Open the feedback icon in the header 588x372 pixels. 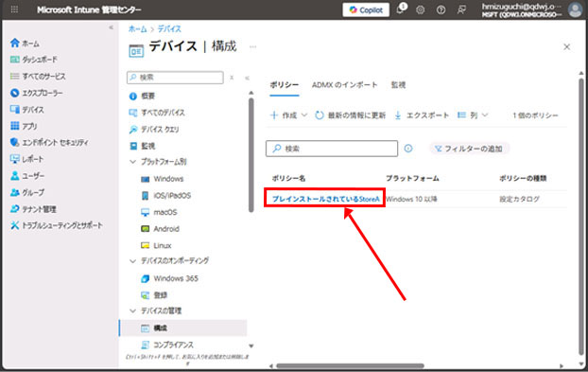(461, 10)
